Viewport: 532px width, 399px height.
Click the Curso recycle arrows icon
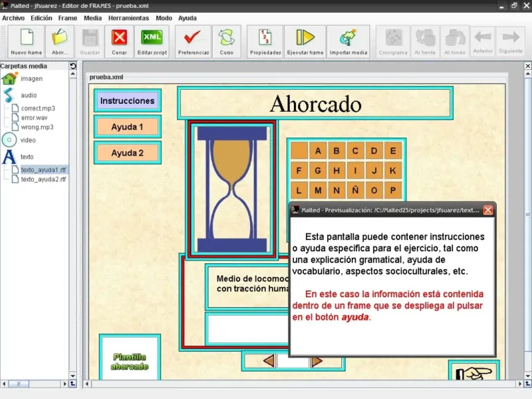(x=227, y=42)
